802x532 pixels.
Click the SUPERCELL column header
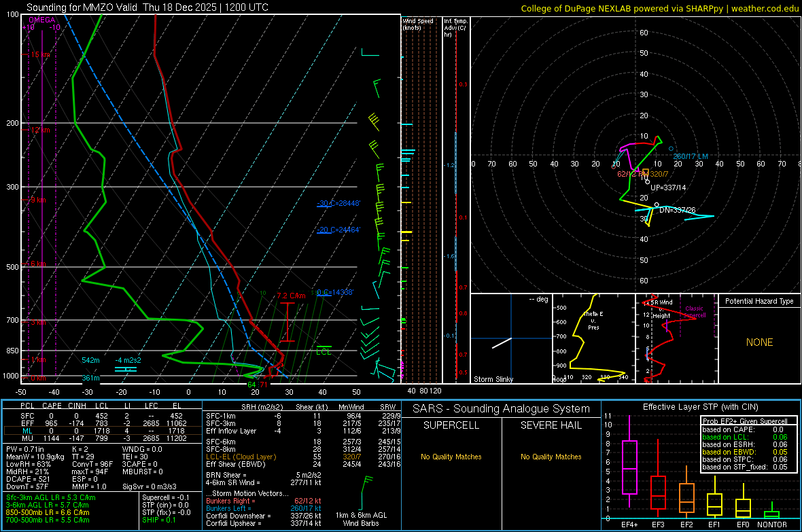[x=451, y=425]
